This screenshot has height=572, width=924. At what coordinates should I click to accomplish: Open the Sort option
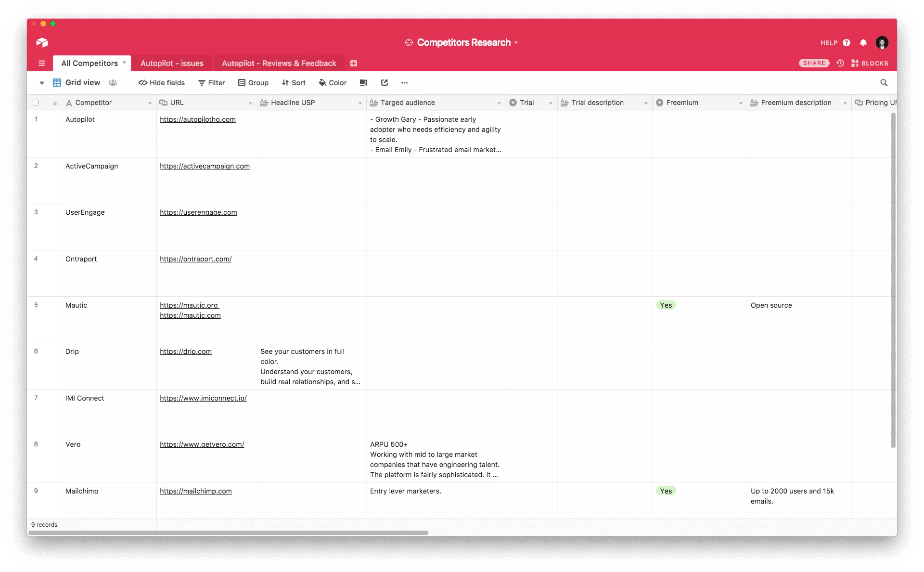tap(294, 83)
